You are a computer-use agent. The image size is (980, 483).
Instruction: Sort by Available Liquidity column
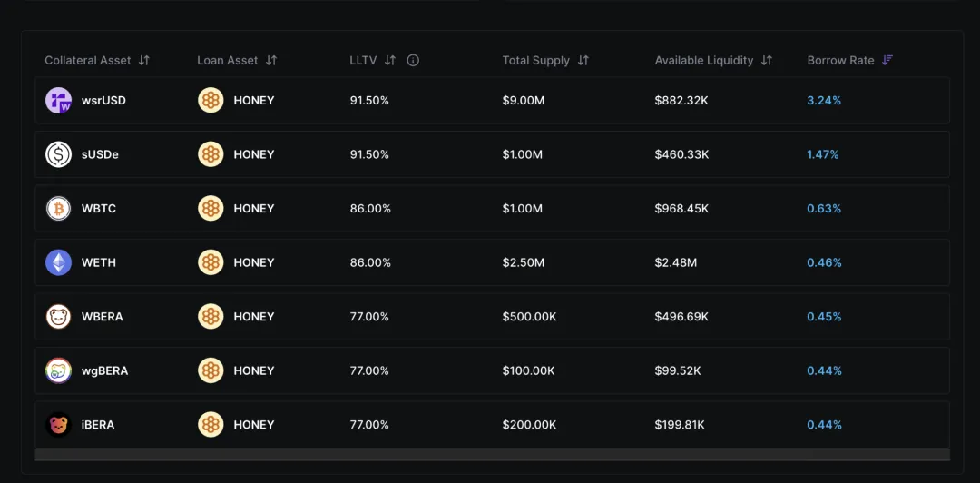tap(766, 61)
